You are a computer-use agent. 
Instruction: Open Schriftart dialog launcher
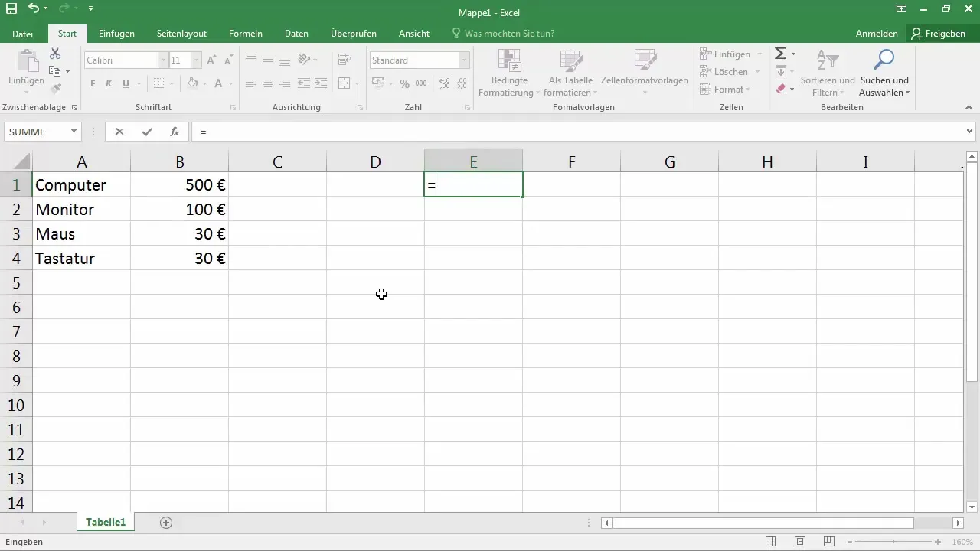(x=233, y=108)
